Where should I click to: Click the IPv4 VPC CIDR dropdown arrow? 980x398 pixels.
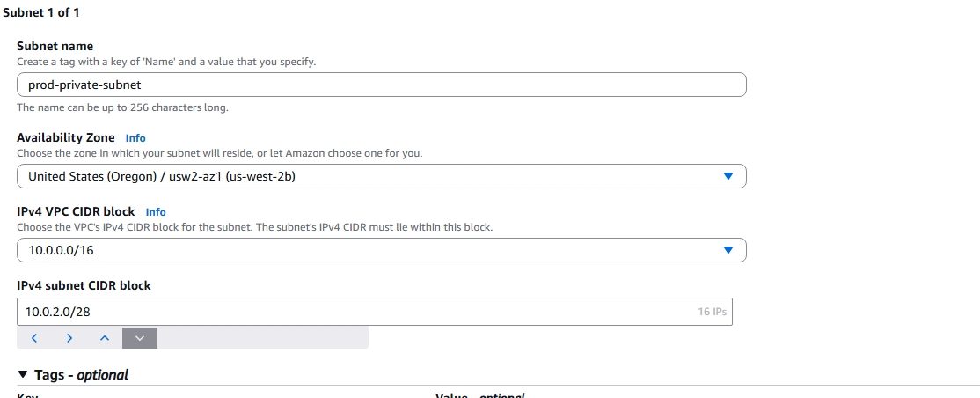(x=728, y=250)
